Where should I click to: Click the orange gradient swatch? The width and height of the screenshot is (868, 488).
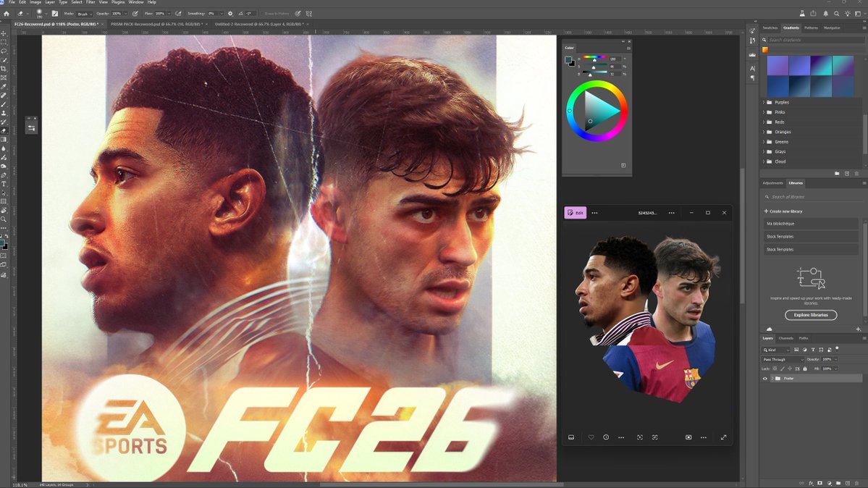[765, 50]
